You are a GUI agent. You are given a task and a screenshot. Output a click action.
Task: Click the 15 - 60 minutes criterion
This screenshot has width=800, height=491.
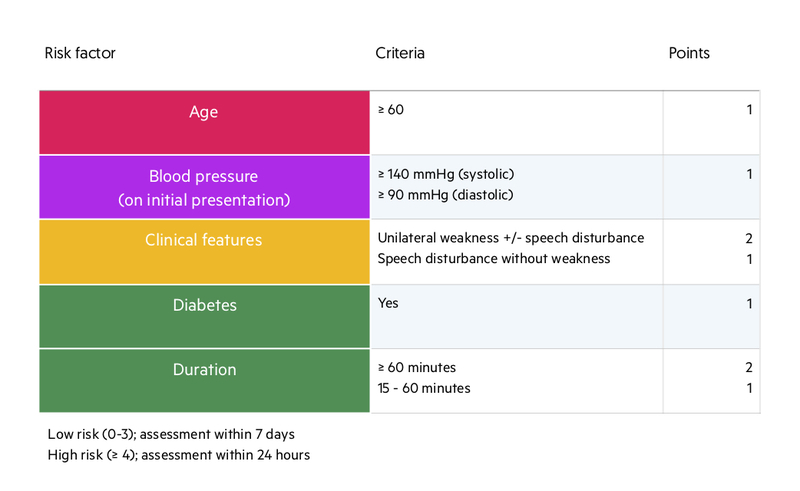tap(424, 388)
